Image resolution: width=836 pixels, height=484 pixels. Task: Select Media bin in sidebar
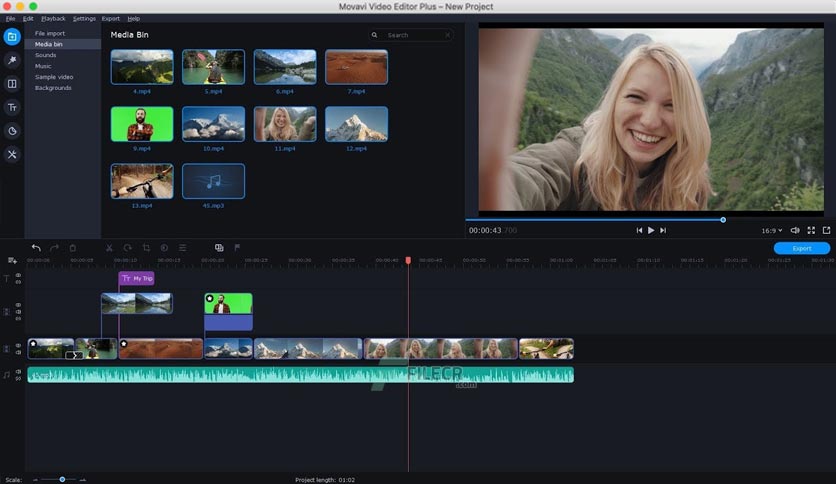(x=63, y=44)
